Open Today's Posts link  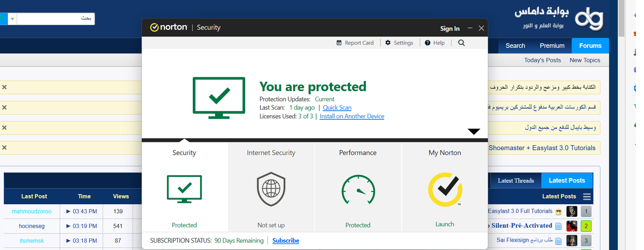[542, 60]
